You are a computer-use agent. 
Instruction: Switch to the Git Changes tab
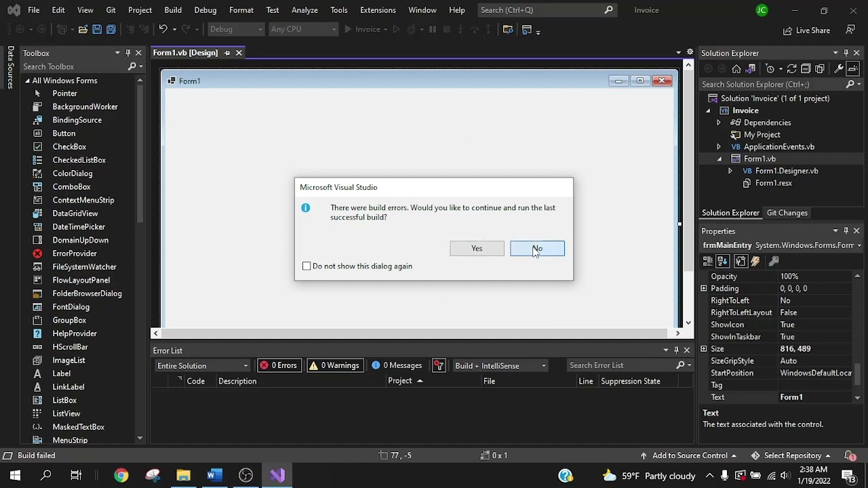point(787,213)
